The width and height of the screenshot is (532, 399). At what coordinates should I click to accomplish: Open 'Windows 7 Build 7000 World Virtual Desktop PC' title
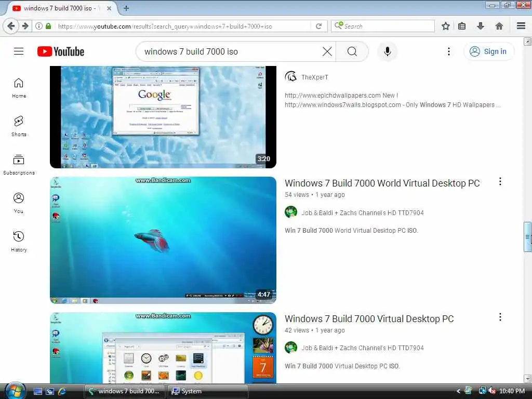pos(382,183)
